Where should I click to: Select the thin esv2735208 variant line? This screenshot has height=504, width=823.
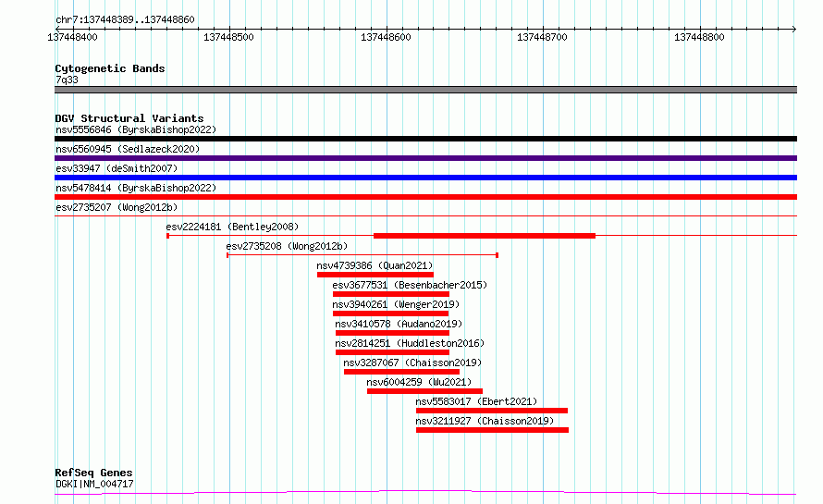362,255
